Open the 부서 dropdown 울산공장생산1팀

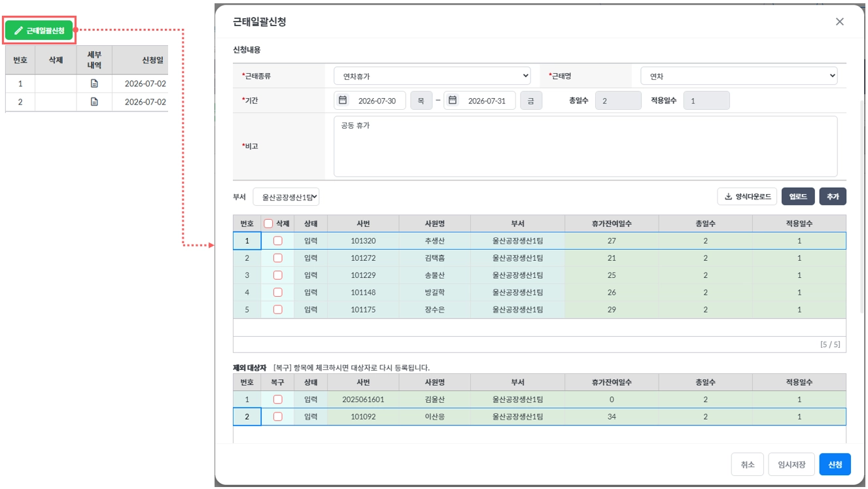(x=286, y=196)
